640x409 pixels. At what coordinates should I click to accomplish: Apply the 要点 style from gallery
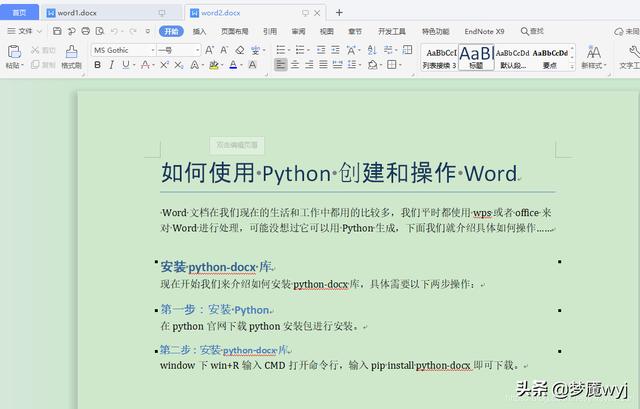(x=550, y=57)
